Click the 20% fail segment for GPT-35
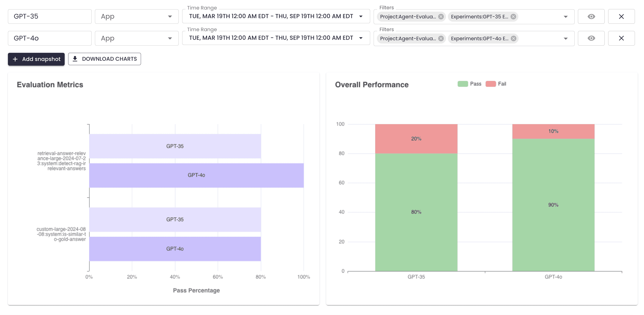 coord(416,139)
